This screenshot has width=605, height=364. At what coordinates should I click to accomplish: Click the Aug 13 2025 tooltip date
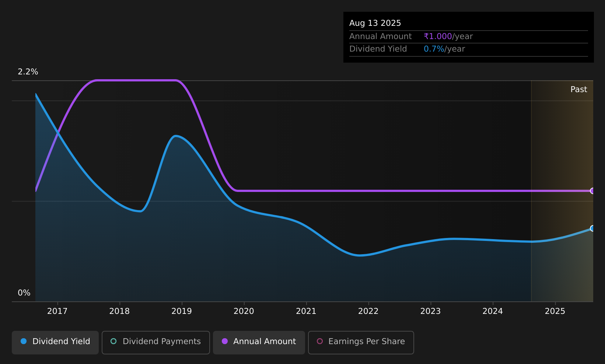[375, 23]
